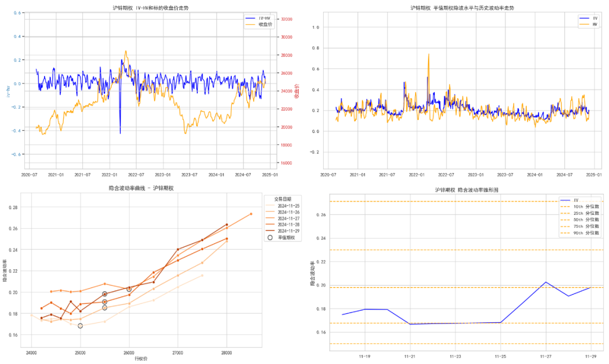Click the '交易日期' legend heading

click(x=283, y=199)
